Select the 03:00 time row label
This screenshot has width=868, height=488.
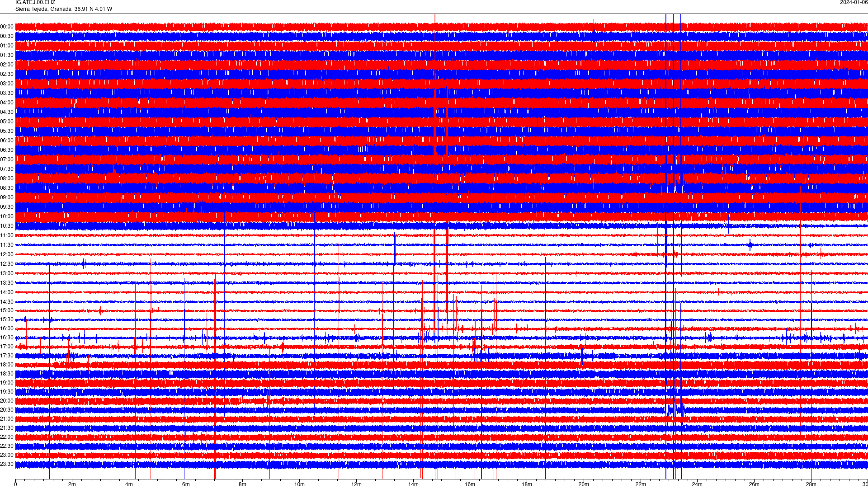(7, 84)
